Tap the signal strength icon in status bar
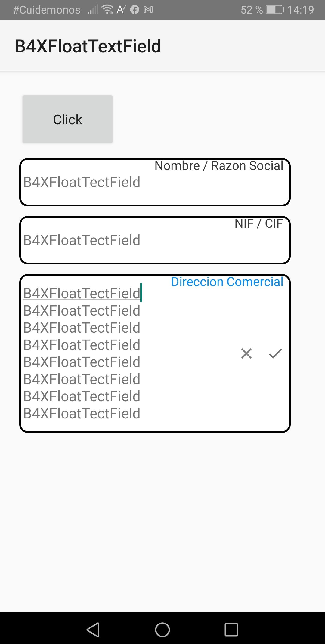The height and width of the screenshot is (644, 325). pos(92,10)
